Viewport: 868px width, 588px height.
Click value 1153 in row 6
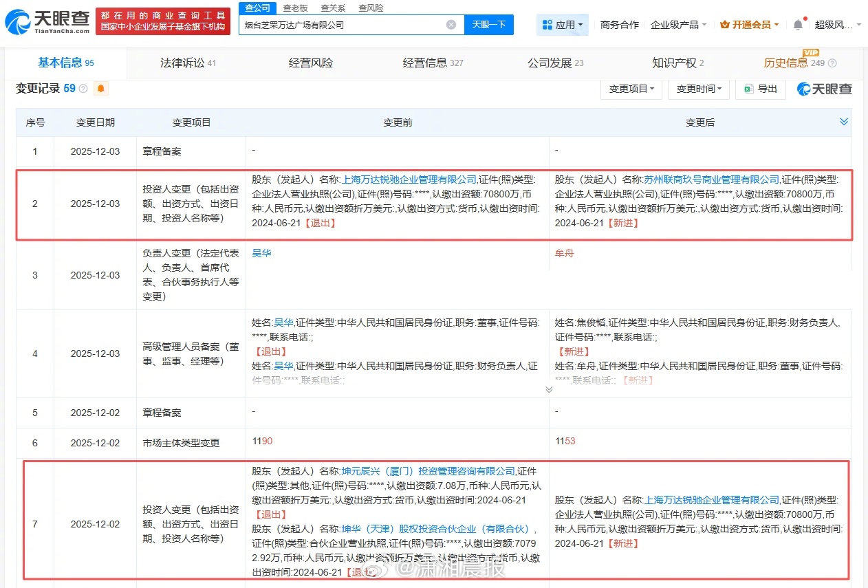pyautogui.click(x=565, y=442)
